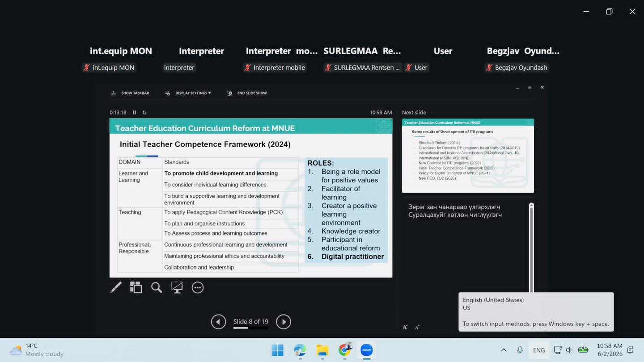Select the Interpreter participant name label

click(179, 68)
